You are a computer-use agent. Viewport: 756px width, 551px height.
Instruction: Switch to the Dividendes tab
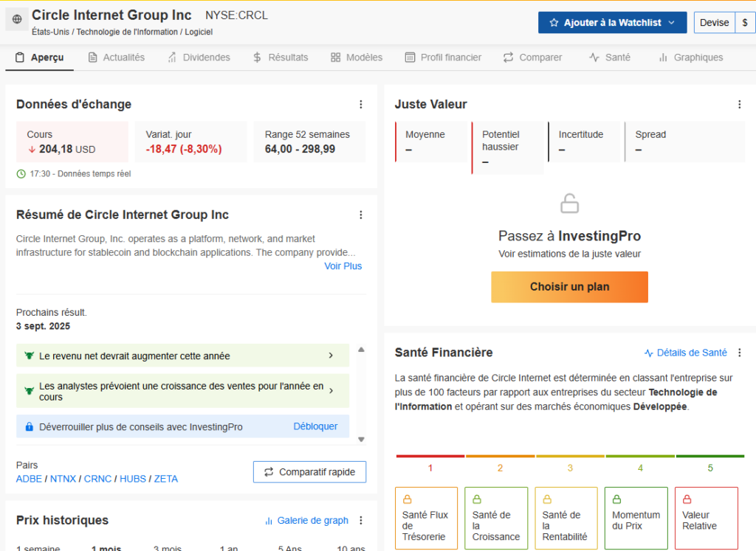click(199, 58)
